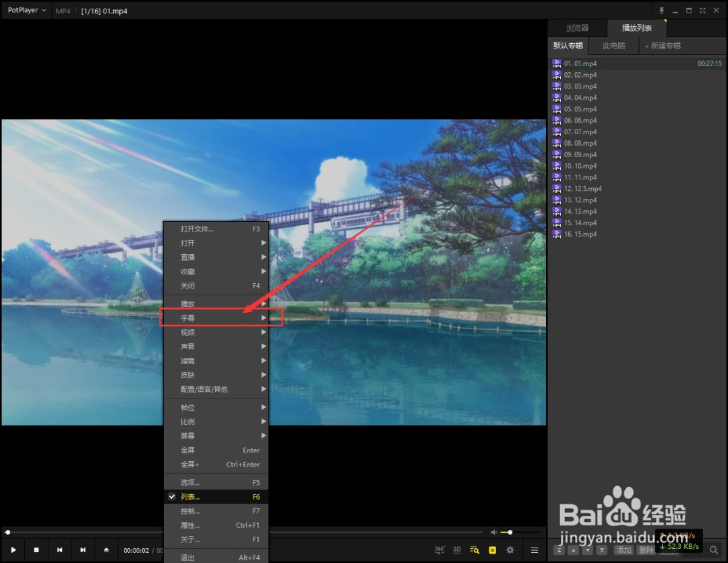Select 全屏 in the context menu
728x563 pixels.
tap(216, 450)
